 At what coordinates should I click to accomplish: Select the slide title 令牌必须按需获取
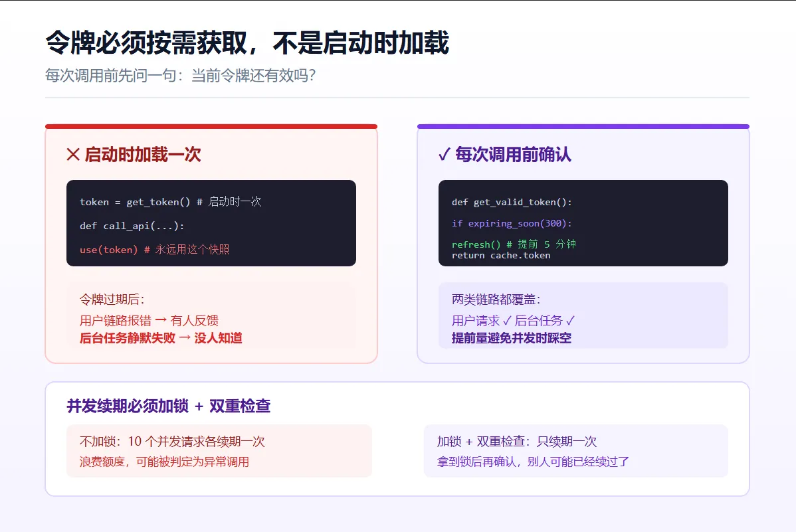tap(146, 43)
